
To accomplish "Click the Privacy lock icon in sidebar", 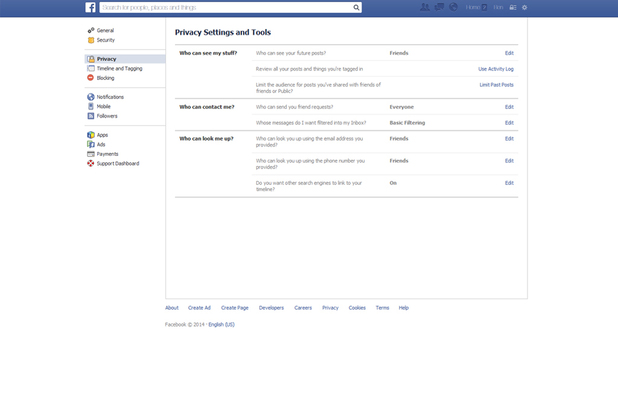I will click(x=91, y=59).
